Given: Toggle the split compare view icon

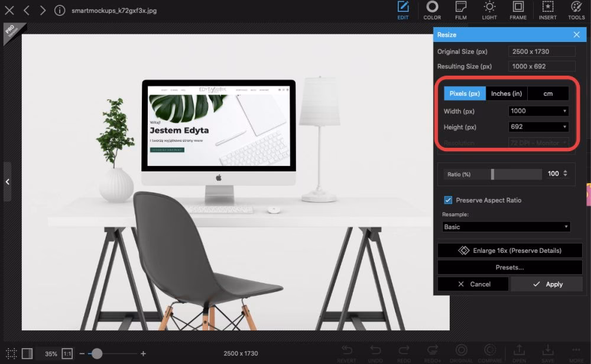Looking at the screenshot, I should [x=27, y=353].
